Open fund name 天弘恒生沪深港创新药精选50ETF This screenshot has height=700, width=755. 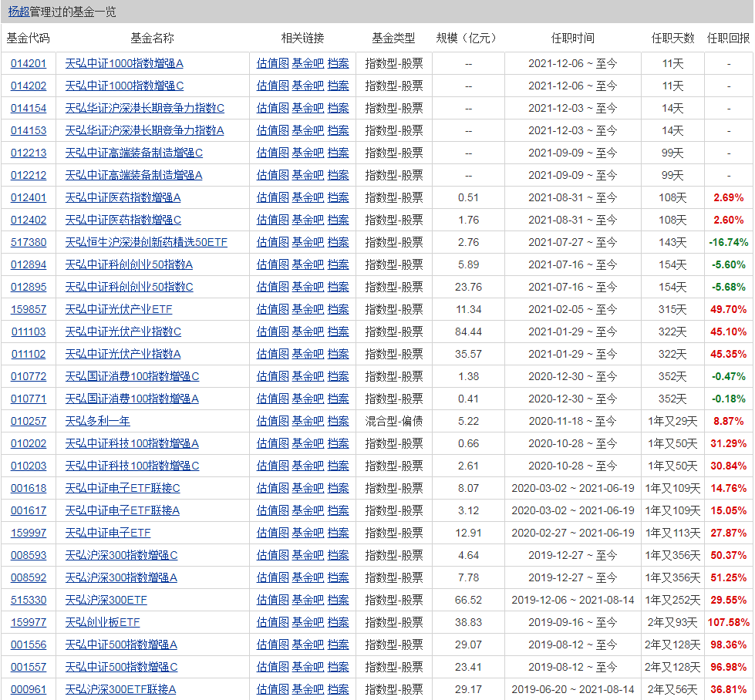point(146,242)
